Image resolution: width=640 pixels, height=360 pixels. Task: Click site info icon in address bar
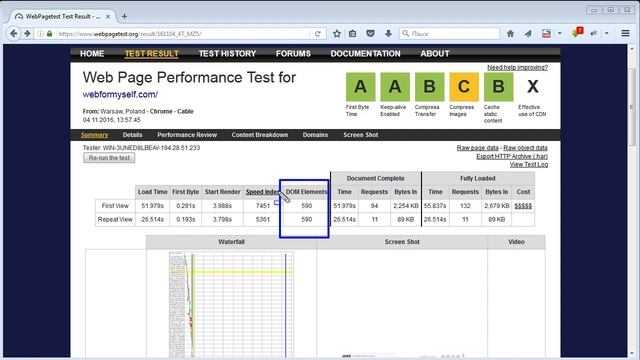(40, 34)
